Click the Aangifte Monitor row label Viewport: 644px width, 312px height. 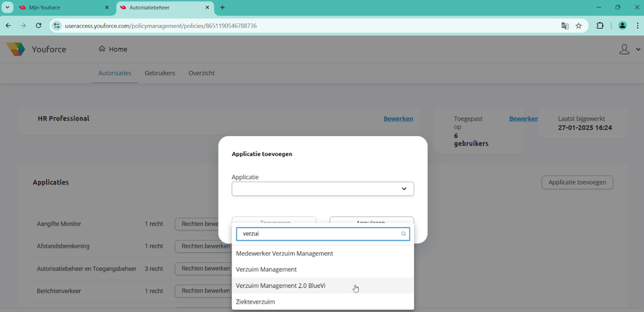[59, 224]
